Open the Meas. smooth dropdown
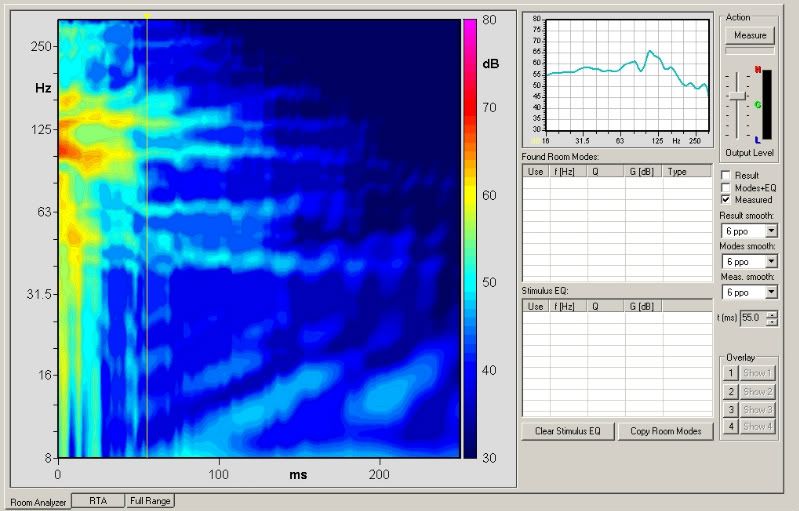Screen dimensions: 799x511 point(771,292)
